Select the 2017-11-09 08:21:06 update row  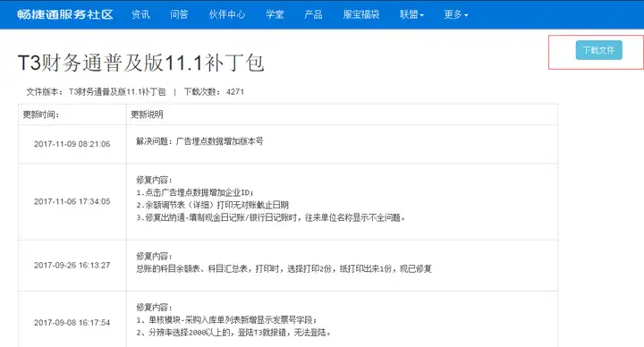(288, 144)
